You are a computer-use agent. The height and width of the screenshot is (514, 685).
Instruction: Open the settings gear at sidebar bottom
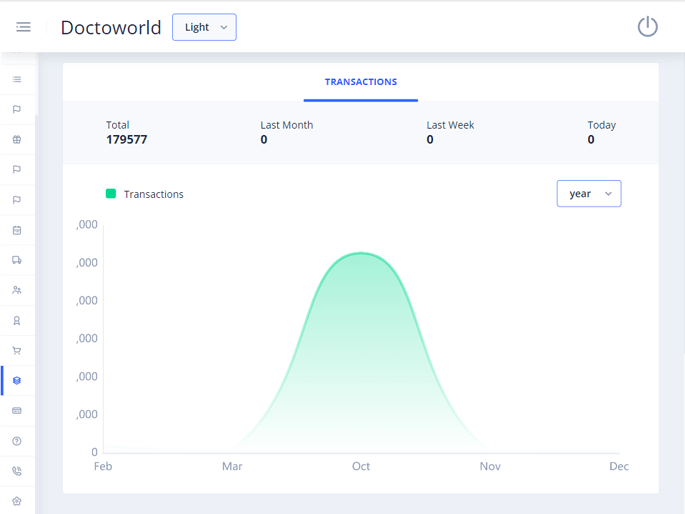tap(17, 501)
